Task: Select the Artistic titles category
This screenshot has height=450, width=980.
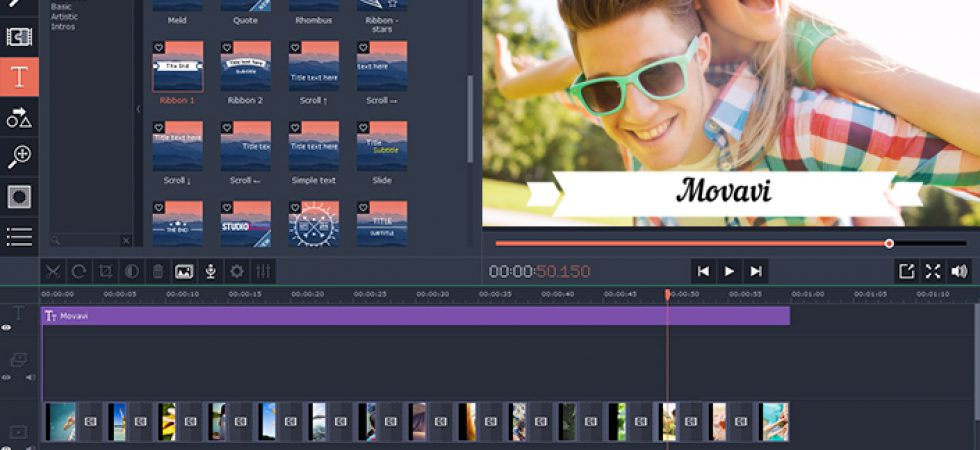Action: coord(64,17)
